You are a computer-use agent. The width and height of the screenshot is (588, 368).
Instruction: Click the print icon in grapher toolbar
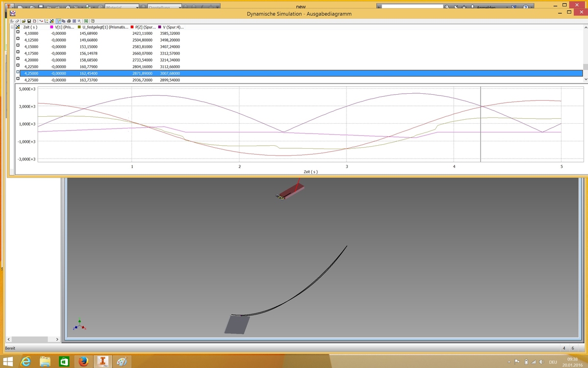tap(69, 21)
